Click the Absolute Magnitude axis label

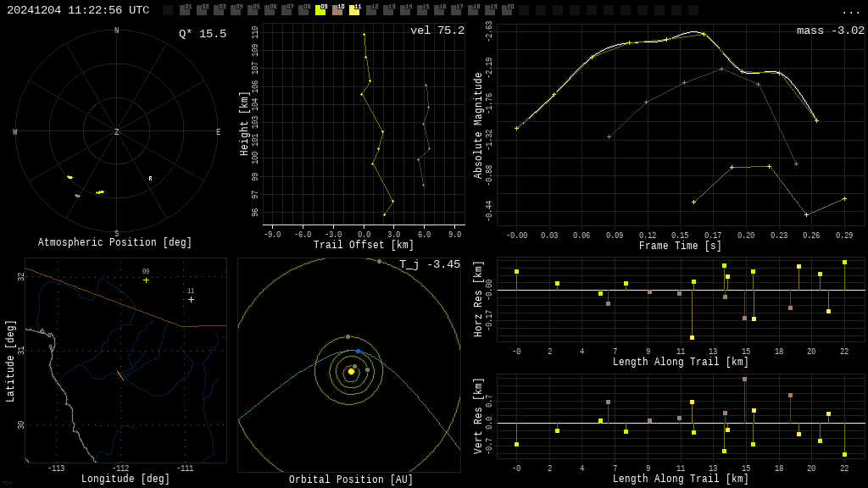478,125
